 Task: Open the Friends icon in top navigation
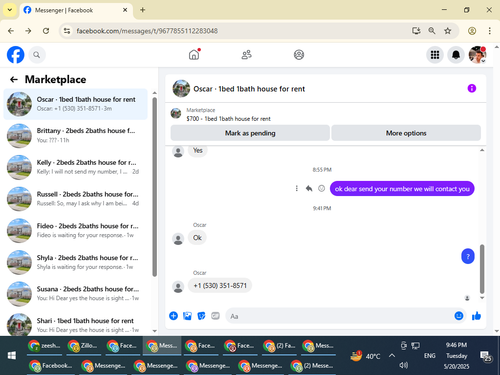tap(246, 55)
